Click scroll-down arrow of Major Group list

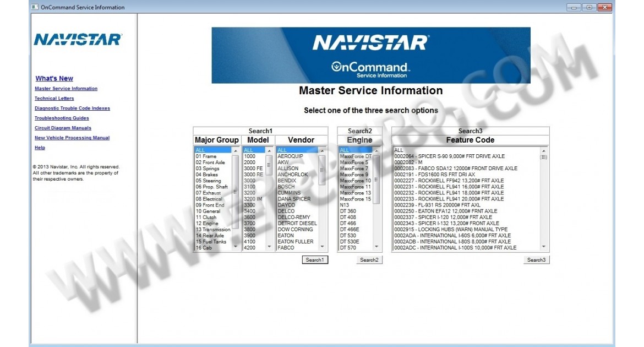236,247
